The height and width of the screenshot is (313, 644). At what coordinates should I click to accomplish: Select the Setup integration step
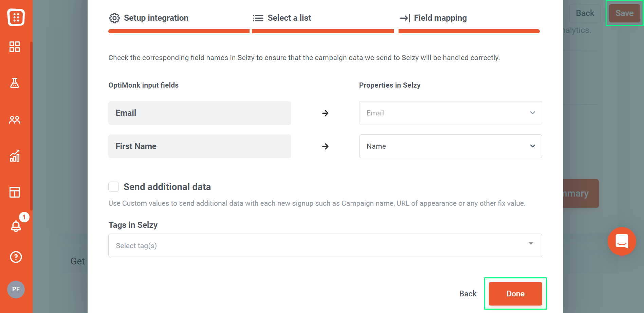coord(148,18)
